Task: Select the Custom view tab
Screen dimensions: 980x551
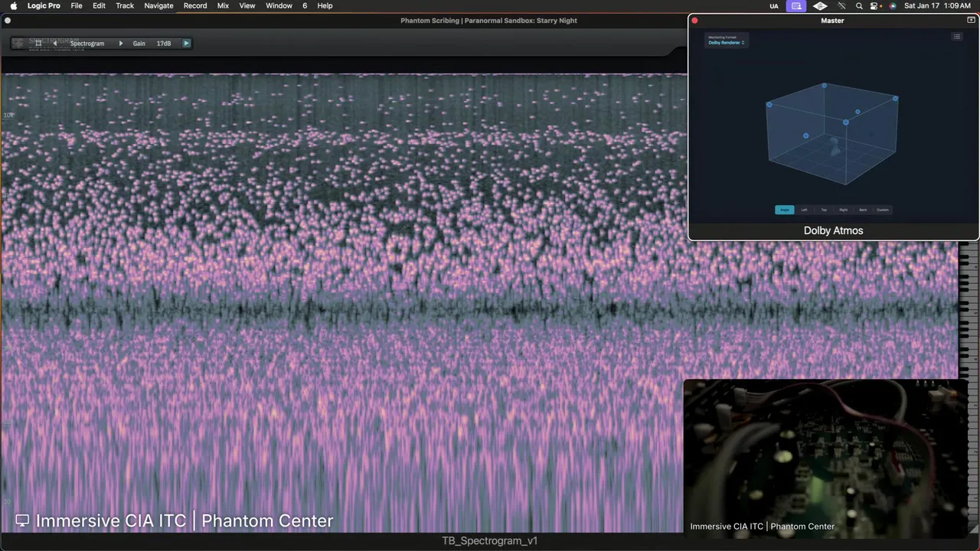Action: pyautogui.click(x=883, y=210)
